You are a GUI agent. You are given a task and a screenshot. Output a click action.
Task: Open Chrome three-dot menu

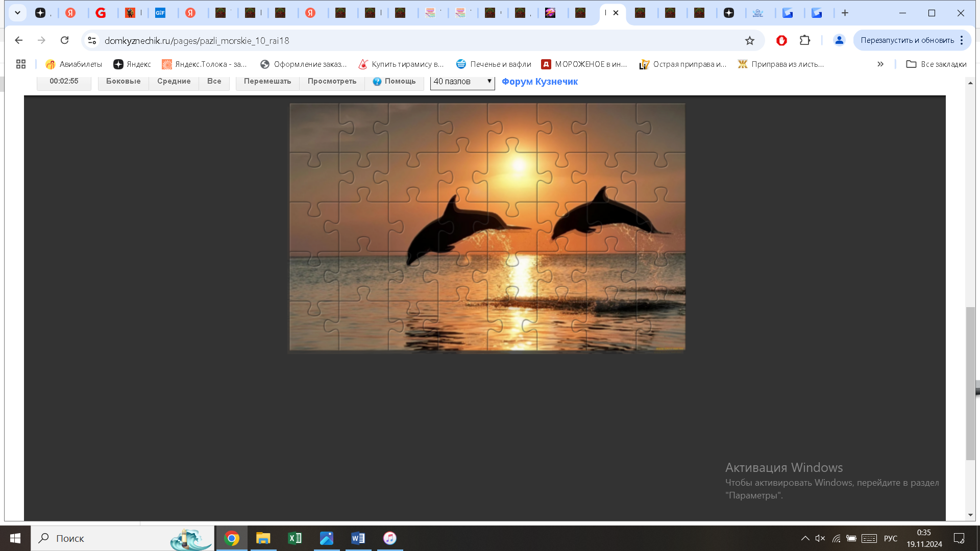pos(962,40)
